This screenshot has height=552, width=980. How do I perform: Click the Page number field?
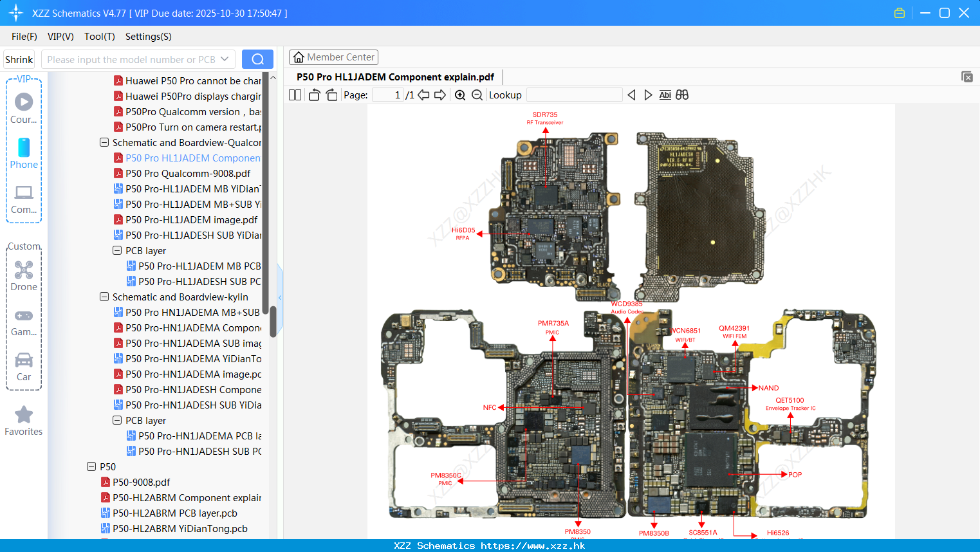(387, 95)
